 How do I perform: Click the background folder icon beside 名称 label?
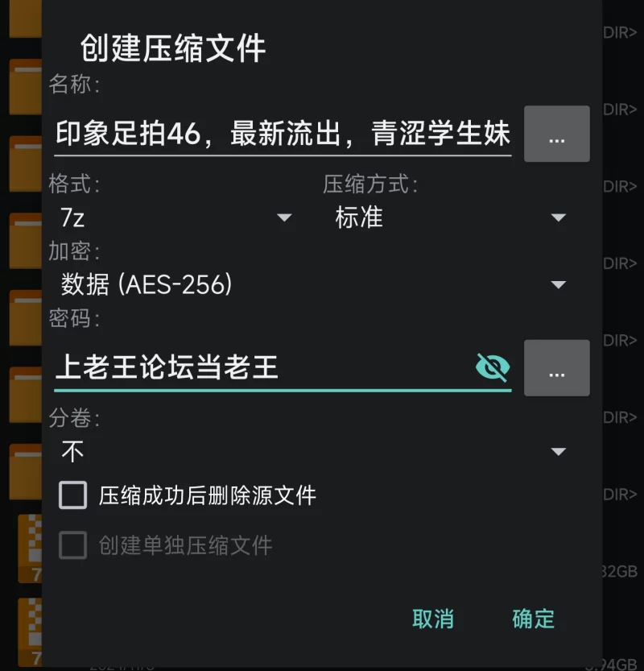point(26,87)
